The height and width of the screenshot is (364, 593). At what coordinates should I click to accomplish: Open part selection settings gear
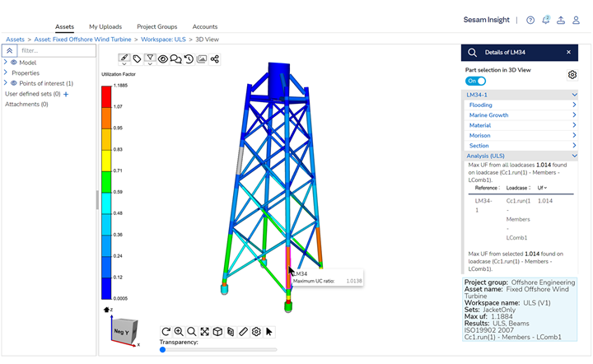(x=572, y=75)
